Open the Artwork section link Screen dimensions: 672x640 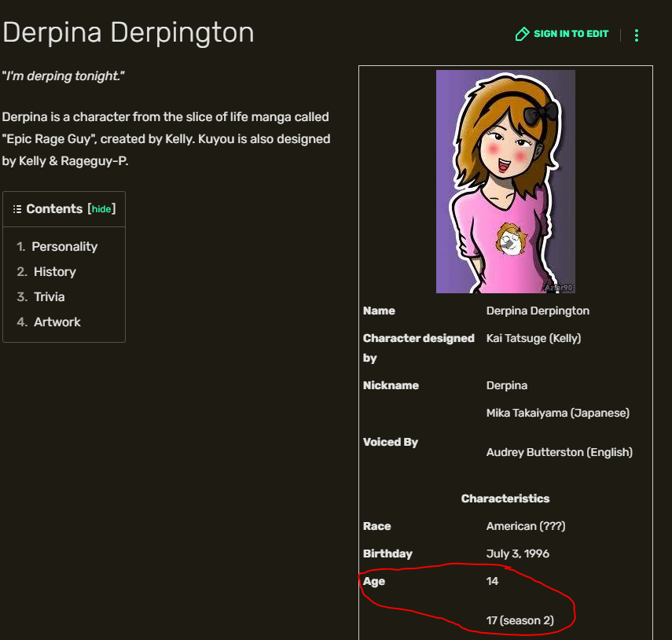tap(57, 322)
